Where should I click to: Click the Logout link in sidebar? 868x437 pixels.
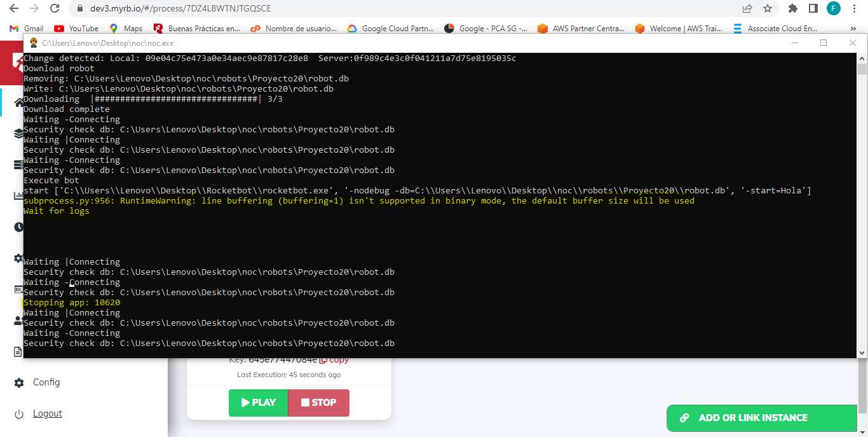pos(48,413)
